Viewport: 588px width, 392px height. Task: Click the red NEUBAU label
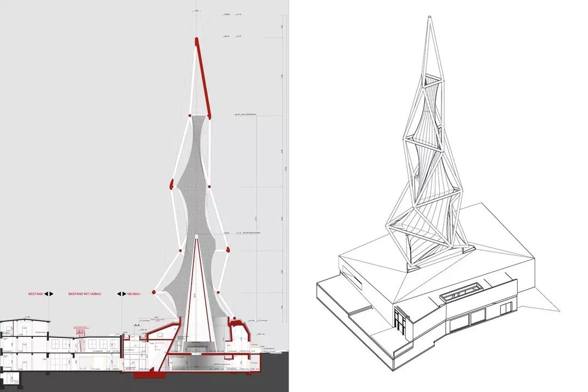click(133, 294)
